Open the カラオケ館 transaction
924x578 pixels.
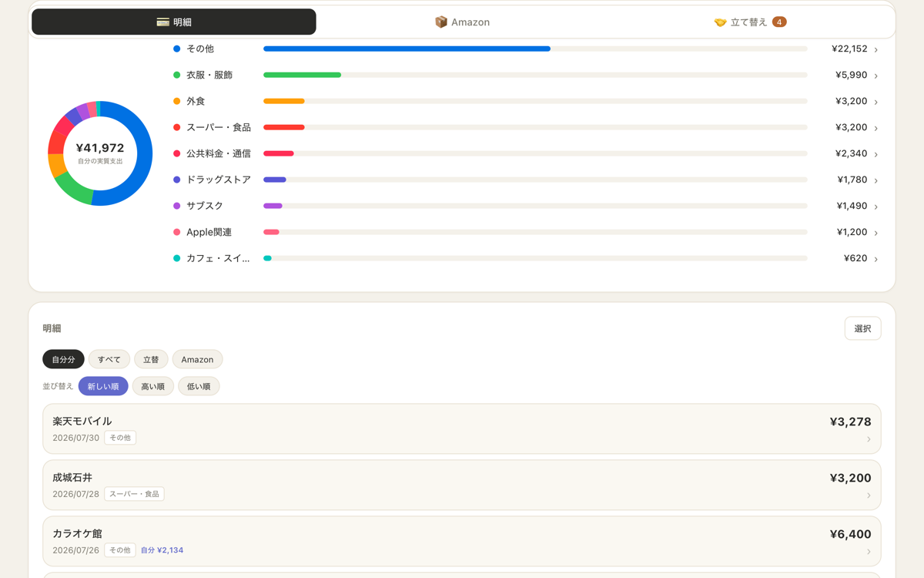[462, 541]
